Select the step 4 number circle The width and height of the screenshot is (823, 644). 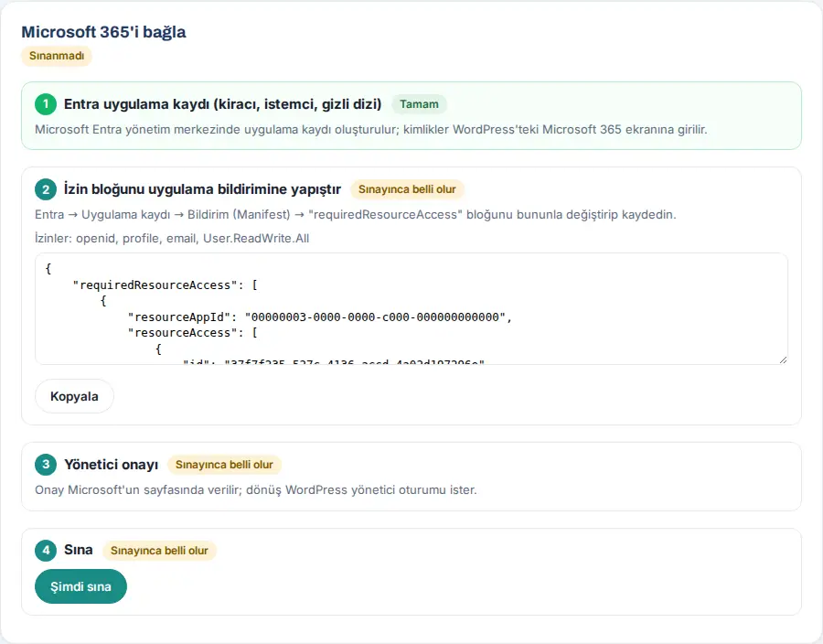pos(46,550)
